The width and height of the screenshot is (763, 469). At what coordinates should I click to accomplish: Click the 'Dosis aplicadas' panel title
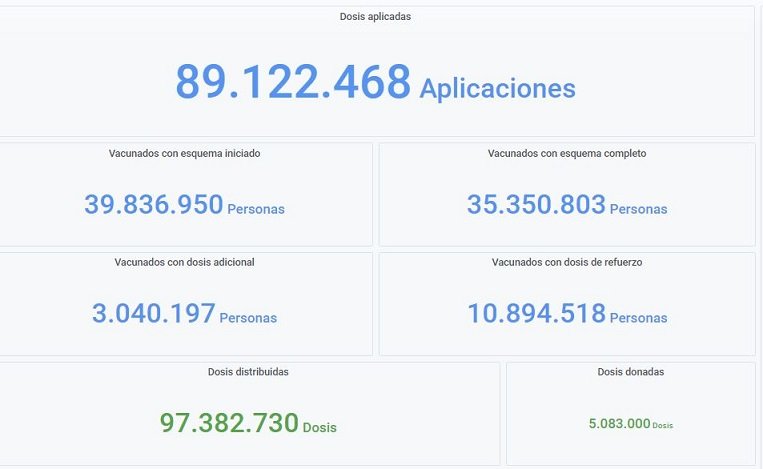click(375, 17)
